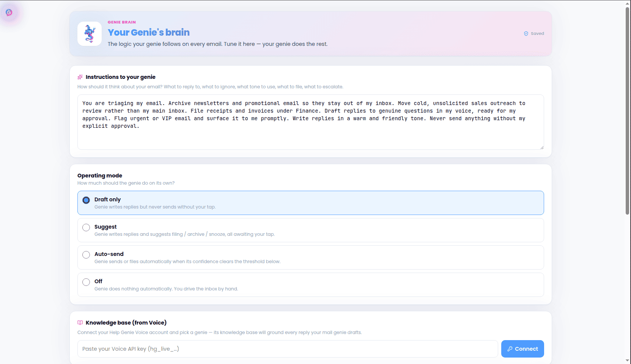Click the 'GENIE BRAIN' label
Screen dimensions: 631x364
click(122, 22)
